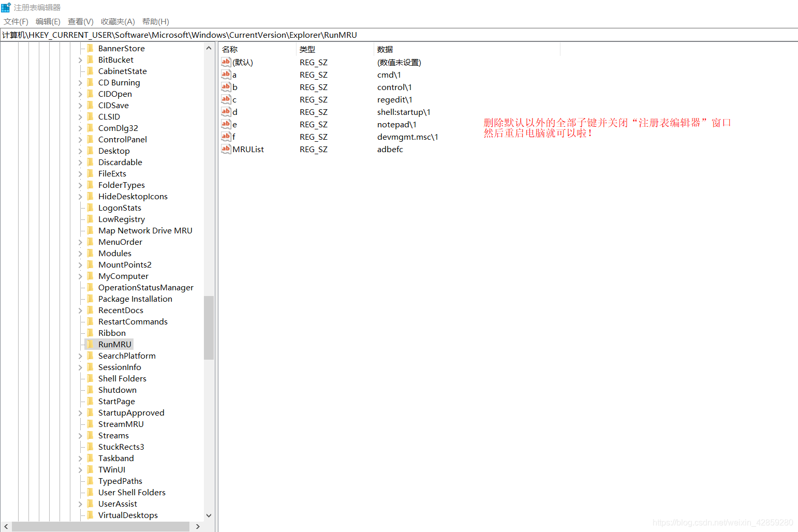Click the StreamMRU folder icon
Viewport: 798px width, 532px height.
tap(91, 424)
